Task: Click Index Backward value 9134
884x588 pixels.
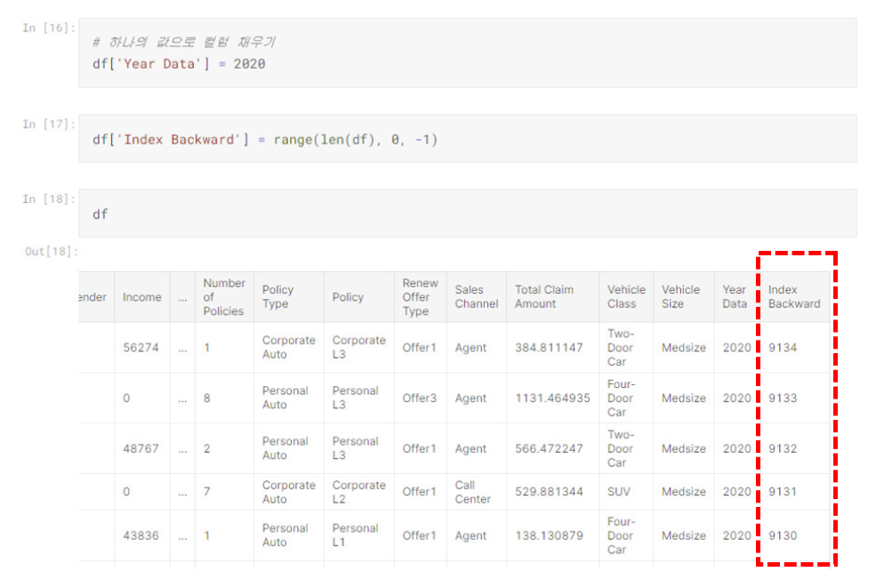Action: (783, 348)
